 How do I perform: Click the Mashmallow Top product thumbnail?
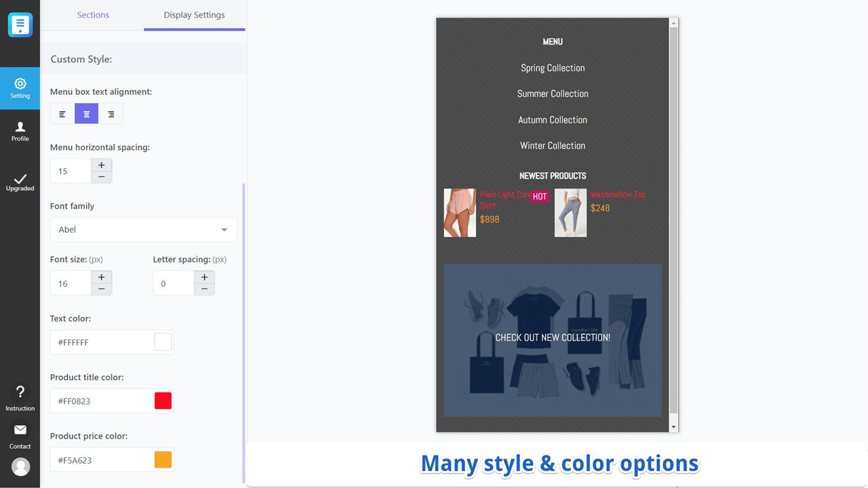point(570,212)
